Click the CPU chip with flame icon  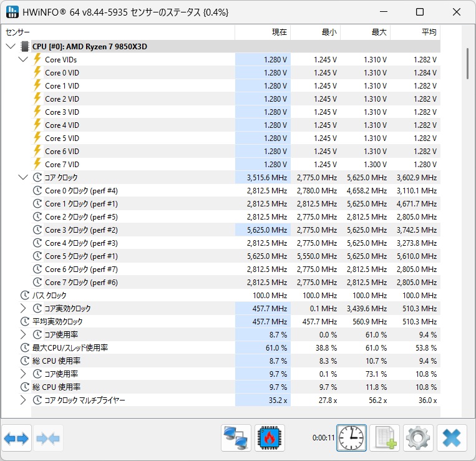click(x=270, y=439)
